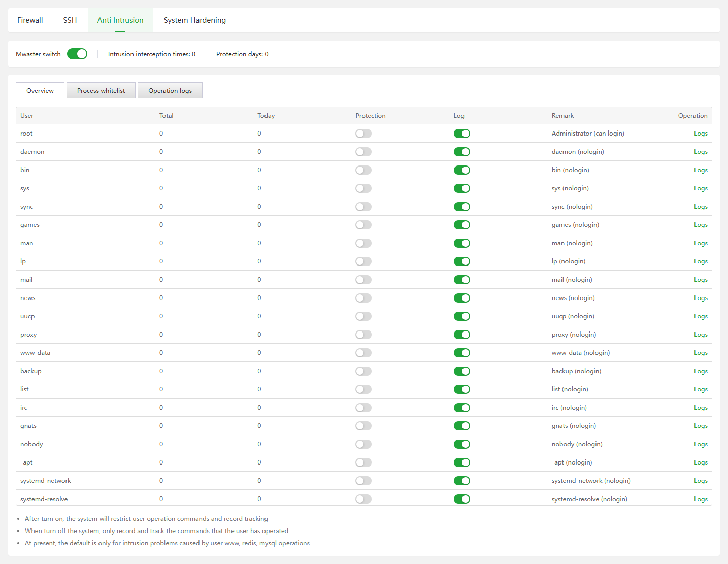Disable Log for systemd-resolve user
Screen dimensions: 728x564
pyautogui.click(x=461, y=499)
